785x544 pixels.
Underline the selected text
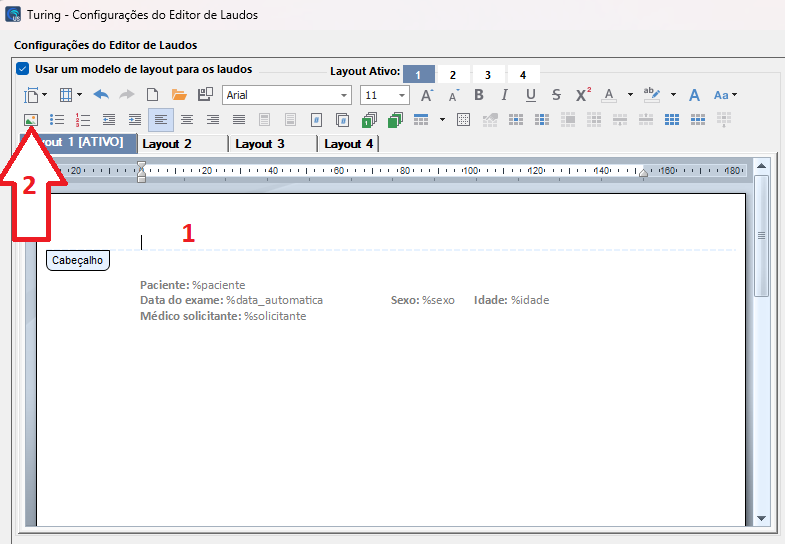(530, 95)
